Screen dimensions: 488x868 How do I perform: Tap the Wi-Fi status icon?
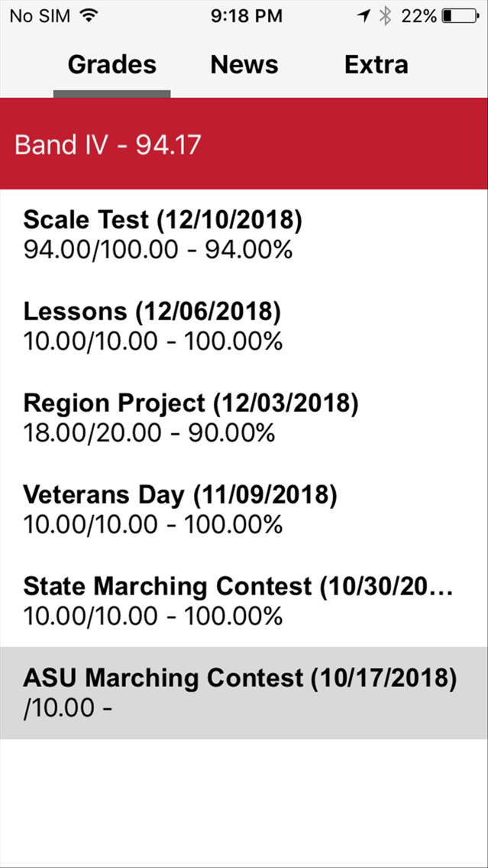(x=87, y=16)
